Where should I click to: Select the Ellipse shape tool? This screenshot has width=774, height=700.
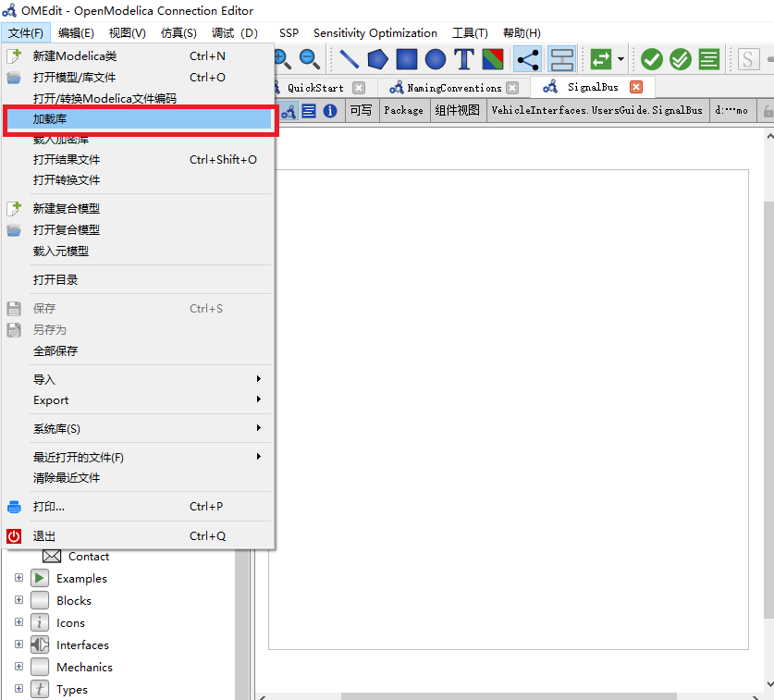point(434,57)
